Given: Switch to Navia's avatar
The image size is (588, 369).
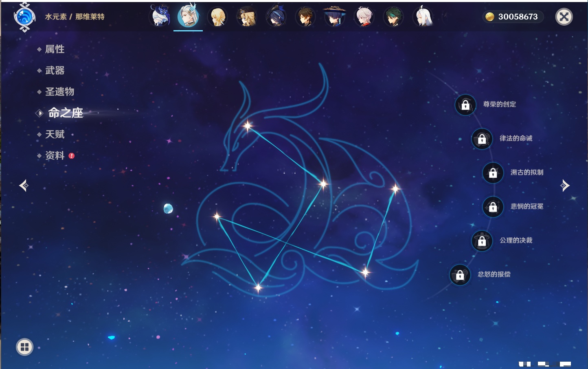Looking at the screenshot, I should [x=247, y=17].
